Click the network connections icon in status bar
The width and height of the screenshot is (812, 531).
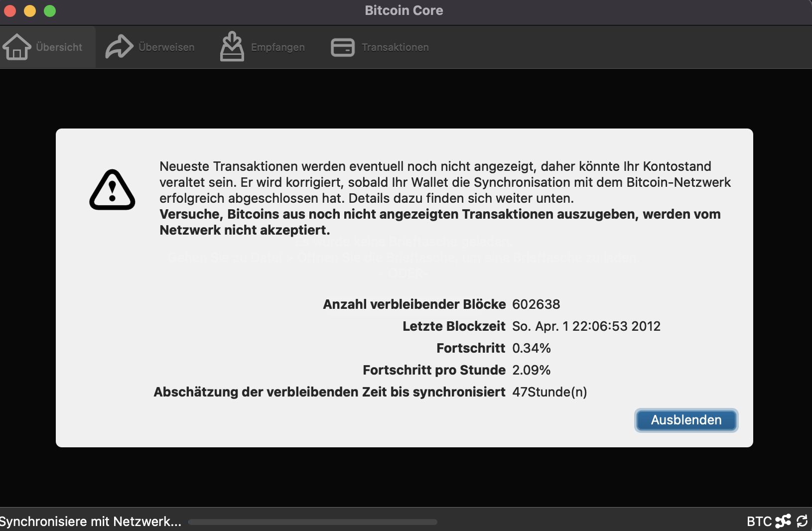point(783,521)
